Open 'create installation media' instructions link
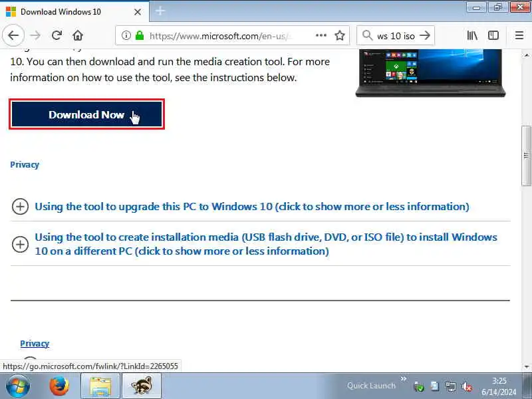 pos(266,244)
